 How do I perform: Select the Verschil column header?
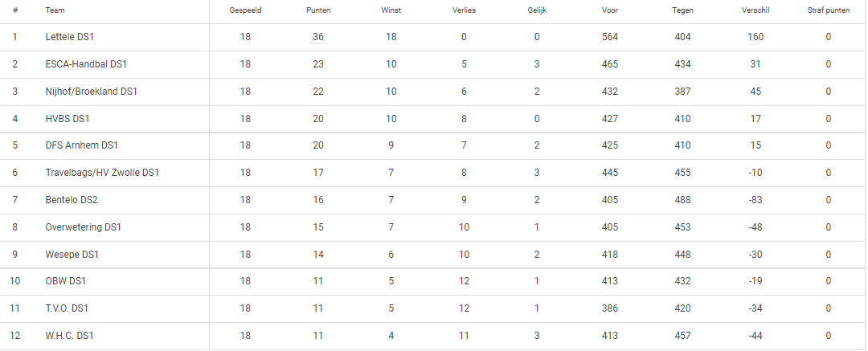pos(755,10)
